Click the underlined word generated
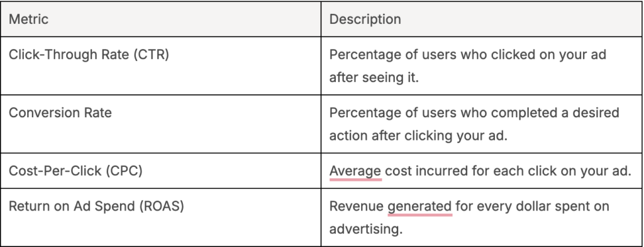Viewport: 644px width, 247px height. click(419, 207)
